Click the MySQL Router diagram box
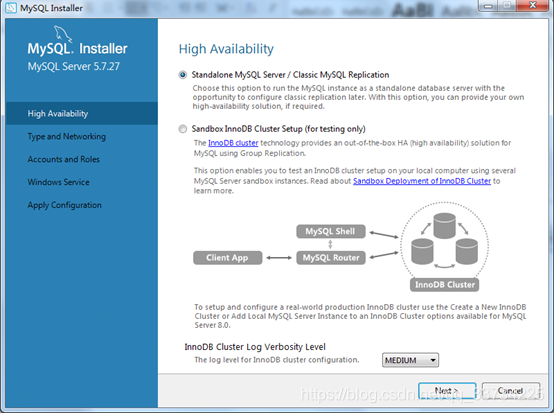Image resolution: width=554 pixels, height=413 pixels. pos(331,258)
